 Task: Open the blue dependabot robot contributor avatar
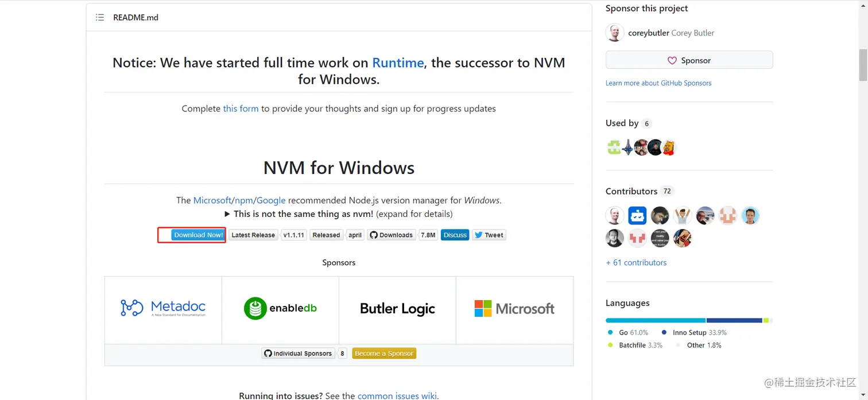click(637, 216)
